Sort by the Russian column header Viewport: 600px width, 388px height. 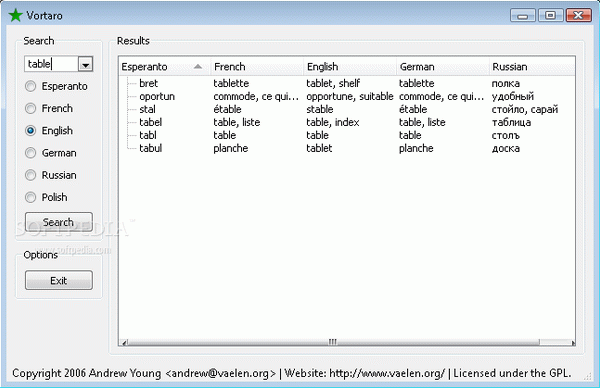[x=532, y=67]
